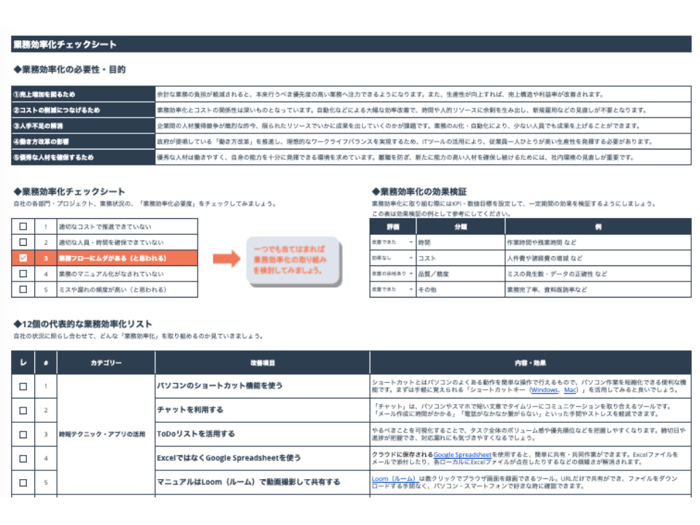This screenshot has height=525, width=700.
Task: Select the 時間 classification cell
Action: [x=460, y=242]
